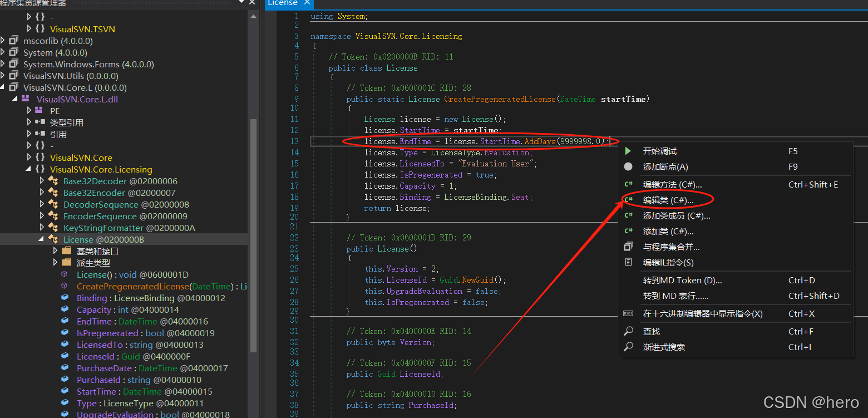Click the Binding field icon
Image resolution: width=868 pixels, height=418 pixels.
65,298
